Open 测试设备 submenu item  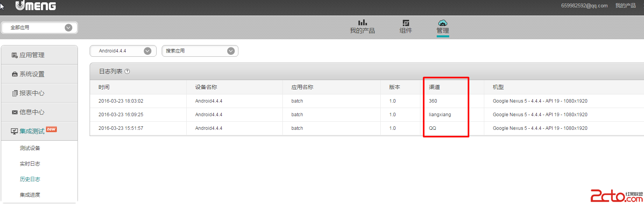(x=30, y=148)
